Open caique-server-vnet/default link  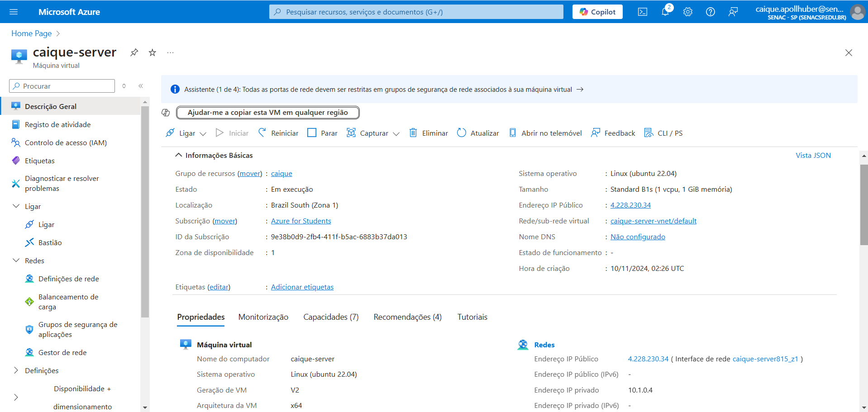(x=653, y=221)
